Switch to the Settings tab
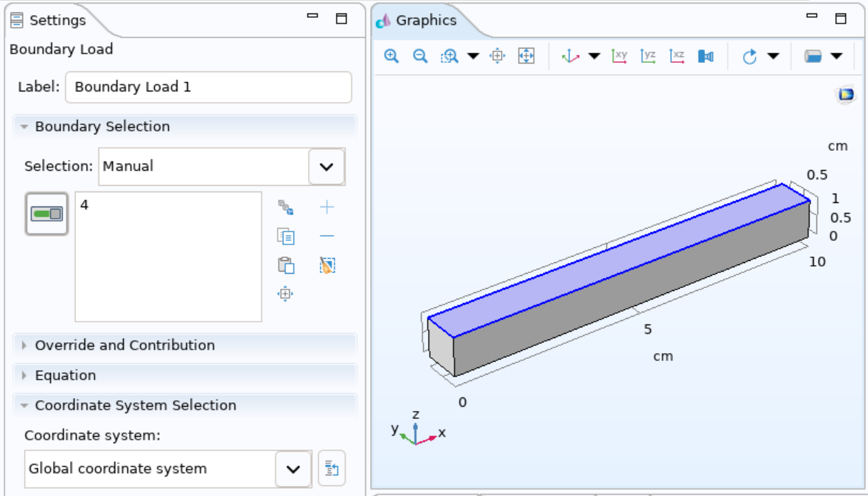 [x=57, y=21]
